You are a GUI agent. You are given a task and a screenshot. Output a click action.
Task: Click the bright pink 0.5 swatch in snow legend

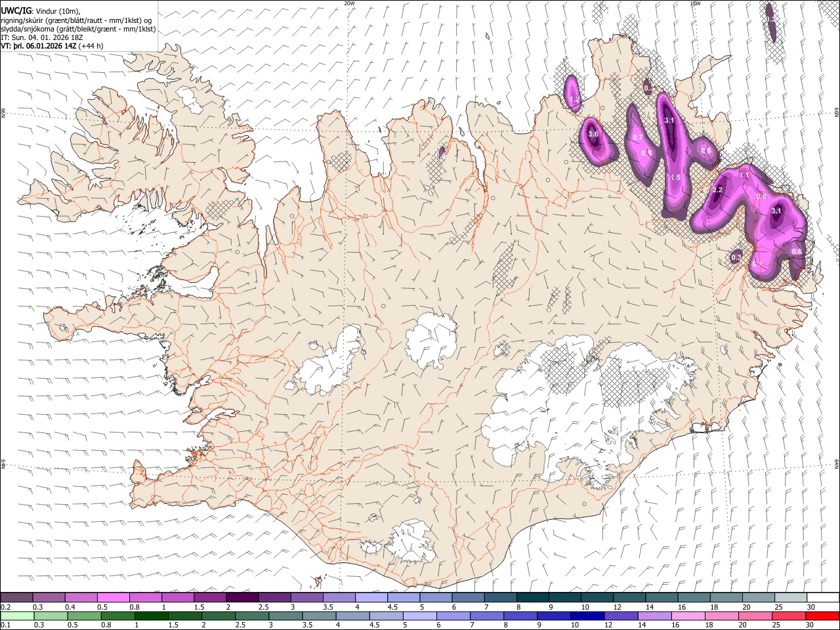point(113,597)
